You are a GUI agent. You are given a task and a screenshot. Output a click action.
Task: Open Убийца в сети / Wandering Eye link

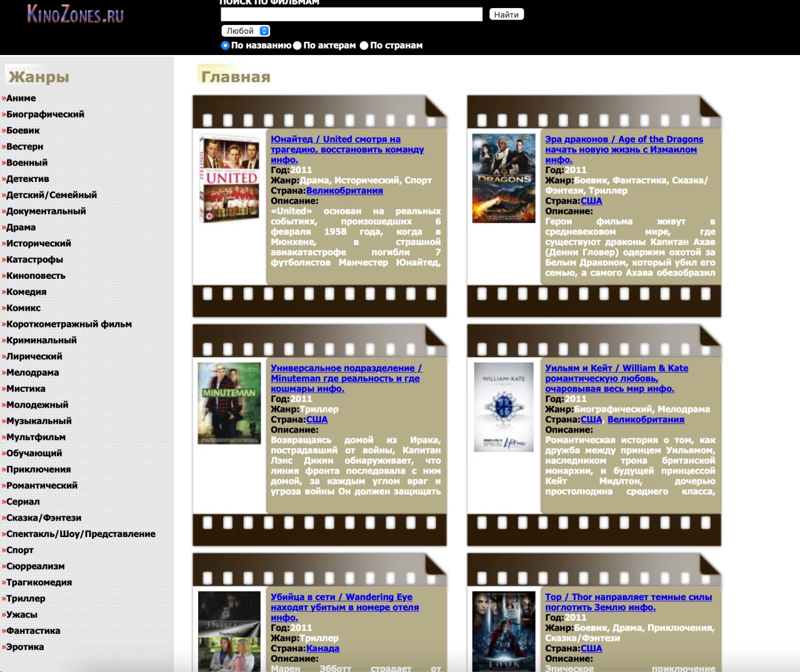[345, 607]
